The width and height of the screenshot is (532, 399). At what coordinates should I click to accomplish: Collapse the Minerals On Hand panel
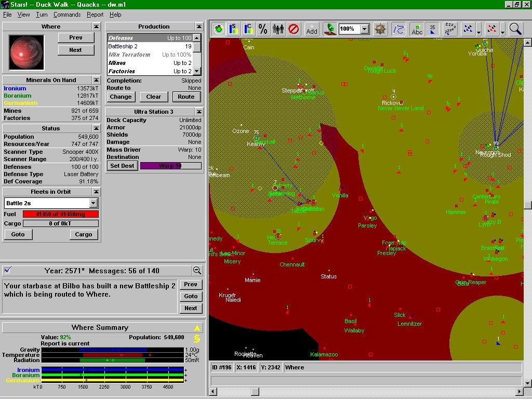coord(96,80)
